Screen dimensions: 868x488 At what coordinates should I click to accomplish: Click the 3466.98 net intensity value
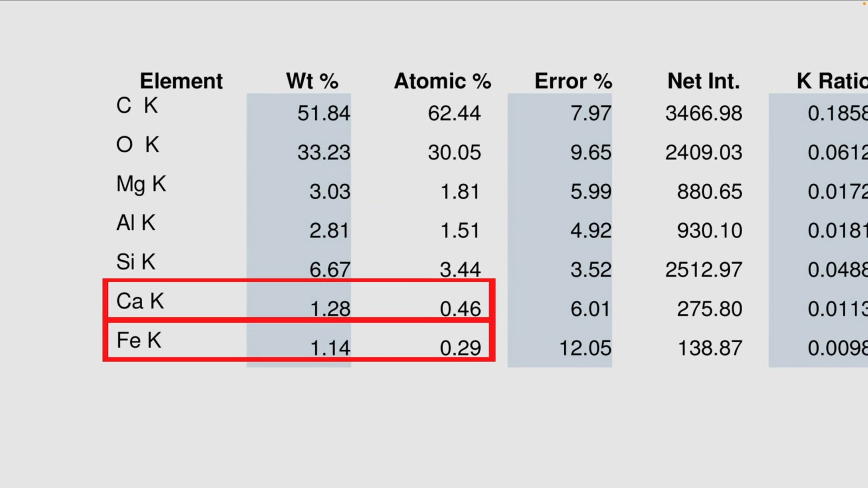click(x=704, y=113)
